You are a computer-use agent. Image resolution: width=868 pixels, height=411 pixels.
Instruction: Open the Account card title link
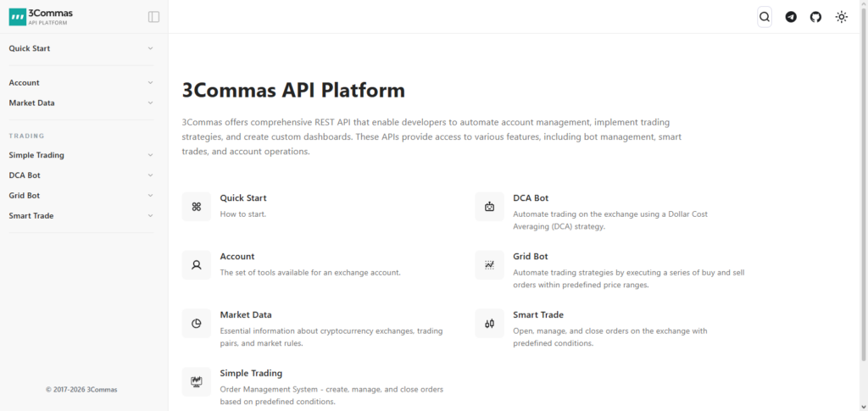[237, 257]
